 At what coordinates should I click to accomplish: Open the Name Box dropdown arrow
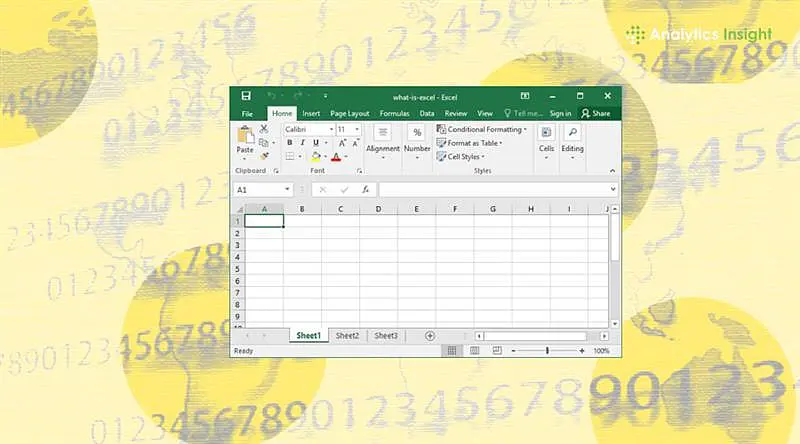pos(287,189)
